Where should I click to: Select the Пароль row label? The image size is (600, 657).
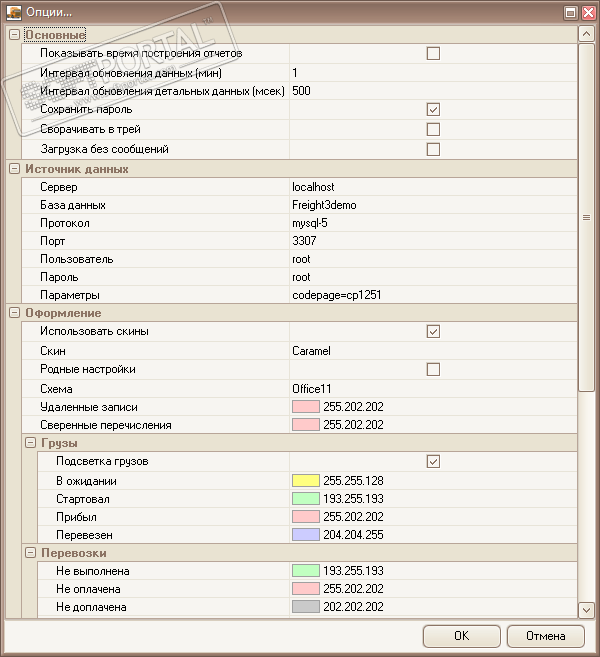pyautogui.click(x=59, y=277)
